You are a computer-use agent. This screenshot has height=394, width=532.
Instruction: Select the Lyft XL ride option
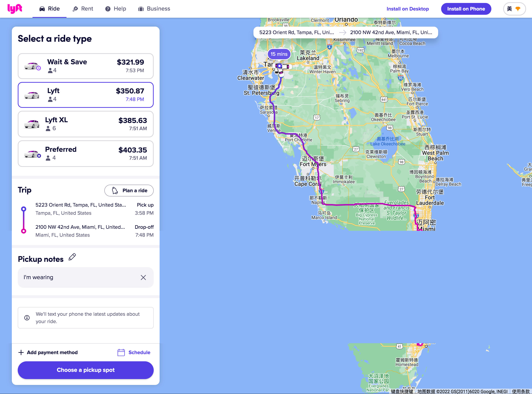tap(86, 124)
